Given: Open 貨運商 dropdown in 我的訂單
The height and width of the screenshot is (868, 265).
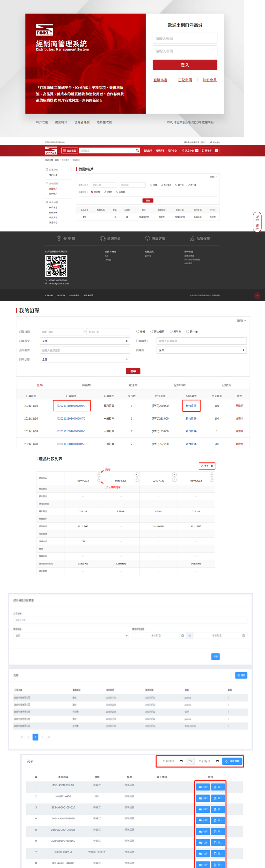Looking at the screenshot, I should click(x=202, y=350).
